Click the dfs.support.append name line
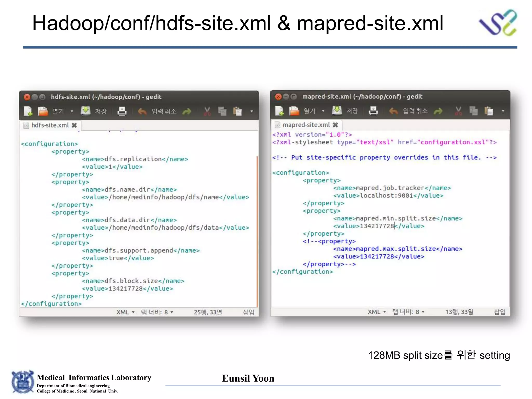This screenshot has width=532, height=399. [x=141, y=250]
